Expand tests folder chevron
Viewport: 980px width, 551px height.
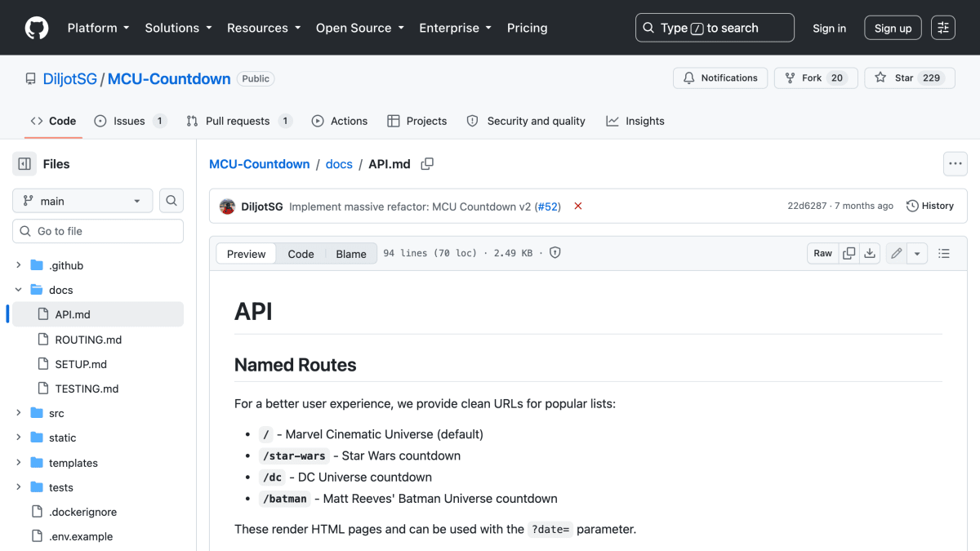click(x=19, y=487)
